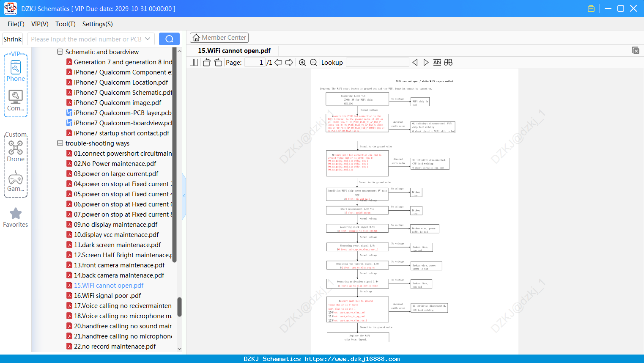Rotate the page clockwise
This screenshot has height=363, width=644.
218,63
